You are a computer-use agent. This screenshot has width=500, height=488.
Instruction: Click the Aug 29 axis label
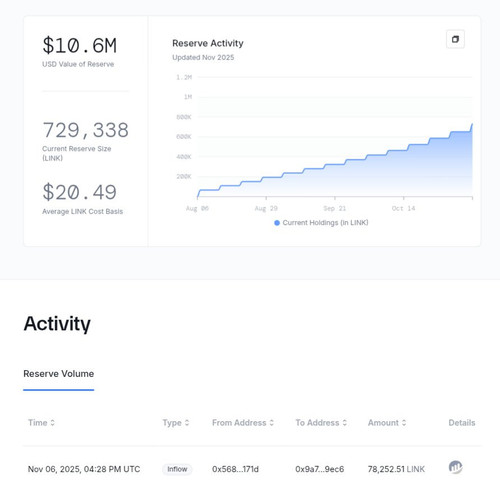[x=266, y=208]
